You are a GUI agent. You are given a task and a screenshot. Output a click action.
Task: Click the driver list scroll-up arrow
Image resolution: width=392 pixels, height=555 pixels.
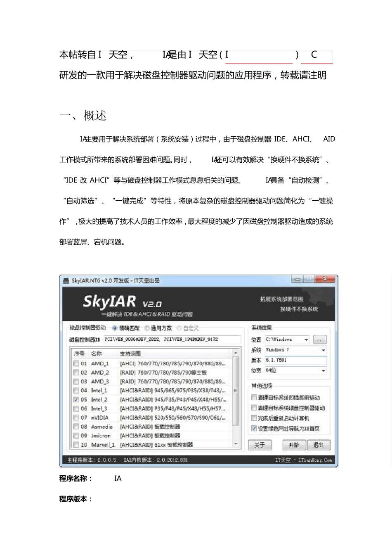[x=236, y=353]
